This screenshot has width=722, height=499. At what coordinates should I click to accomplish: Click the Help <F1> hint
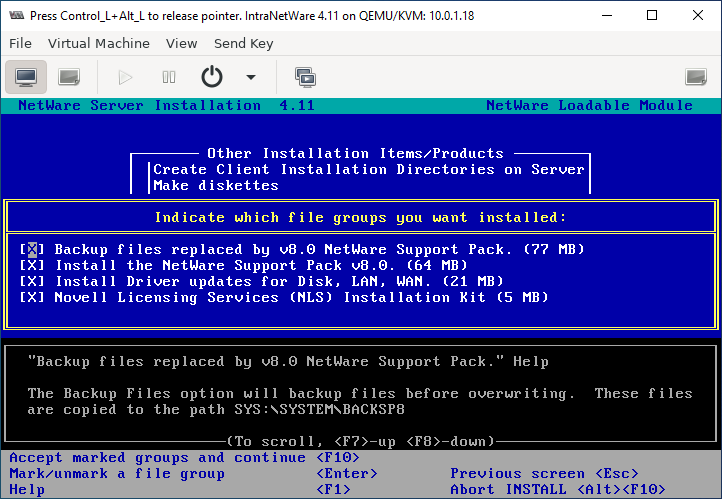pos(180,489)
